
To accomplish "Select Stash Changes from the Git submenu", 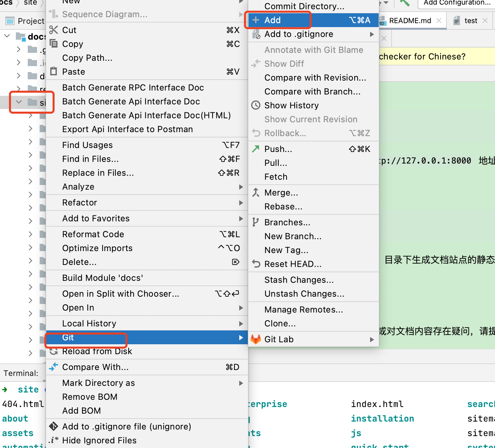I will (x=298, y=280).
